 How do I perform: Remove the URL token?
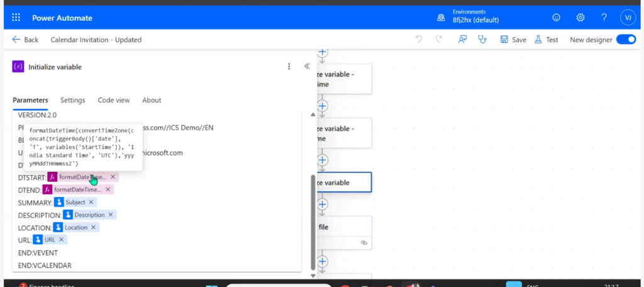coord(61,240)
